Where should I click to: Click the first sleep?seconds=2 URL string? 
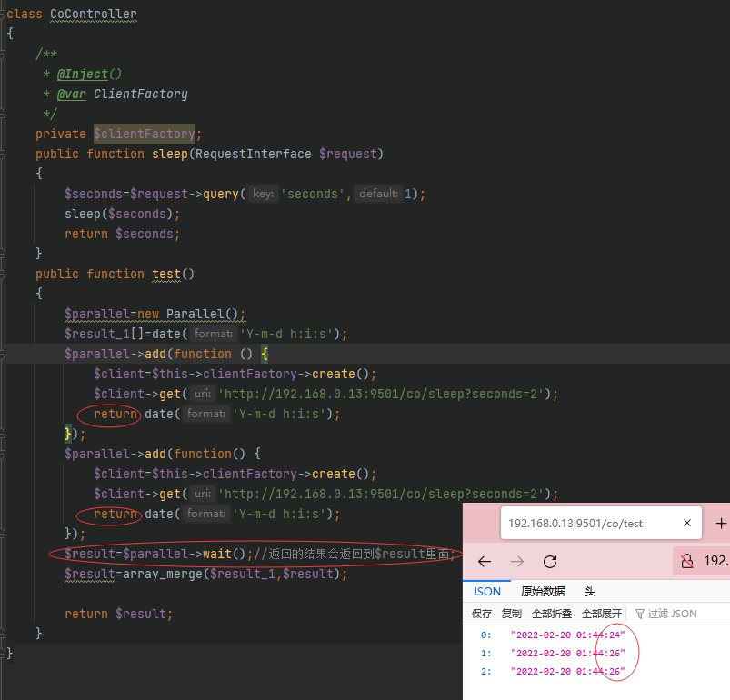(x=380, y=395)
